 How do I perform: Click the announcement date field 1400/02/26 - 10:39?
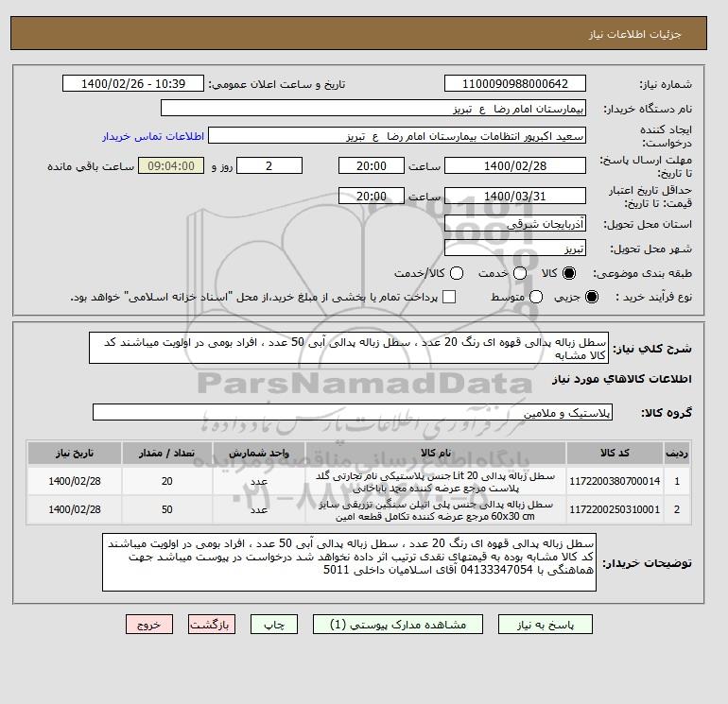[132, 83]
